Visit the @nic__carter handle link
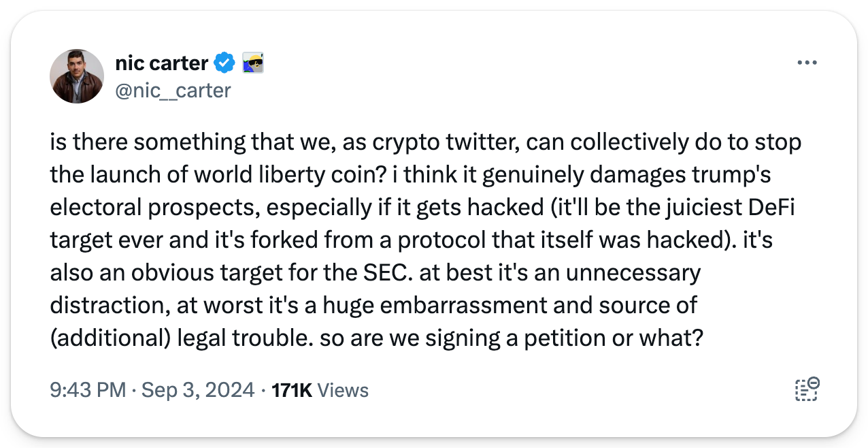868x448 pixels. pos(173,90)
